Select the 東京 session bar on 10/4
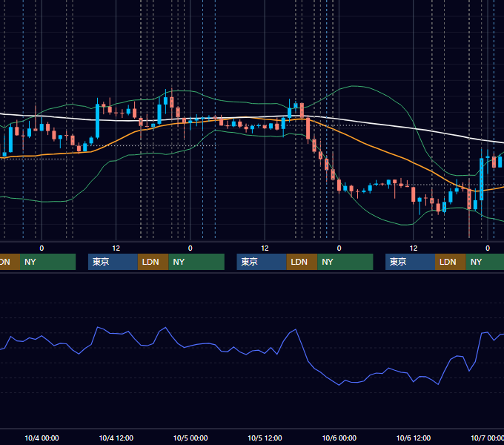 pyautogui.click(x=113, y=262)
